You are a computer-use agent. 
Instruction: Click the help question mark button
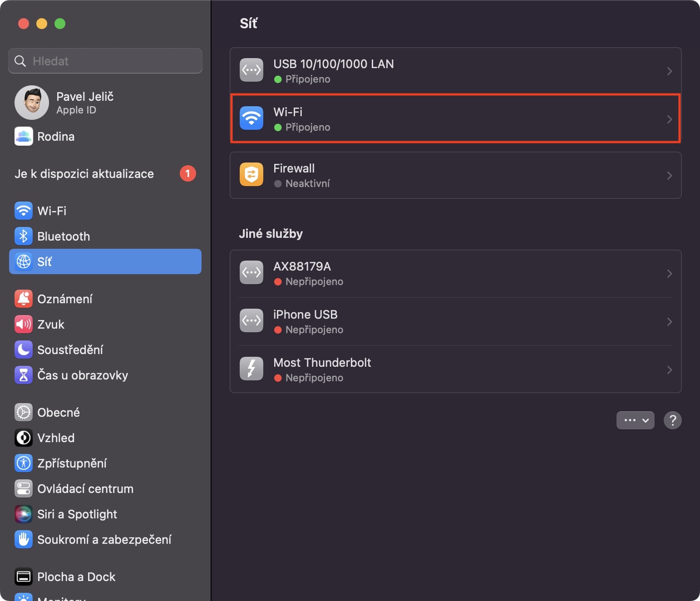[x=672, y=420]
